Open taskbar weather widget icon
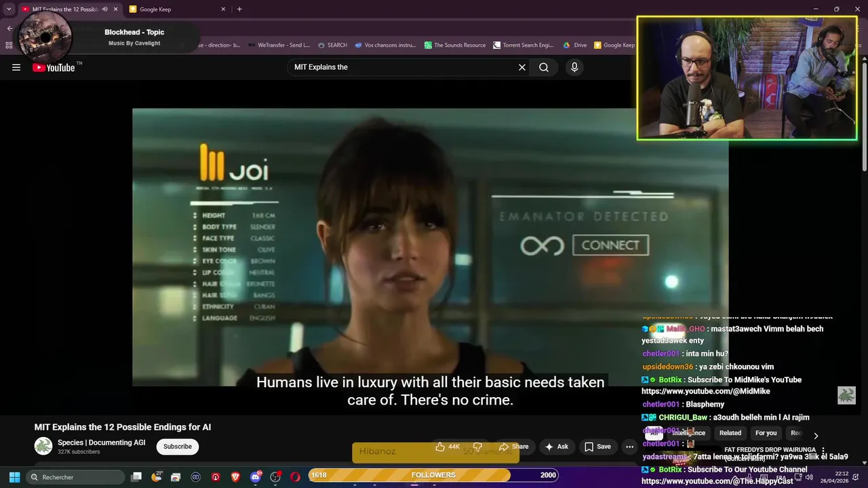 pos(156,477)
